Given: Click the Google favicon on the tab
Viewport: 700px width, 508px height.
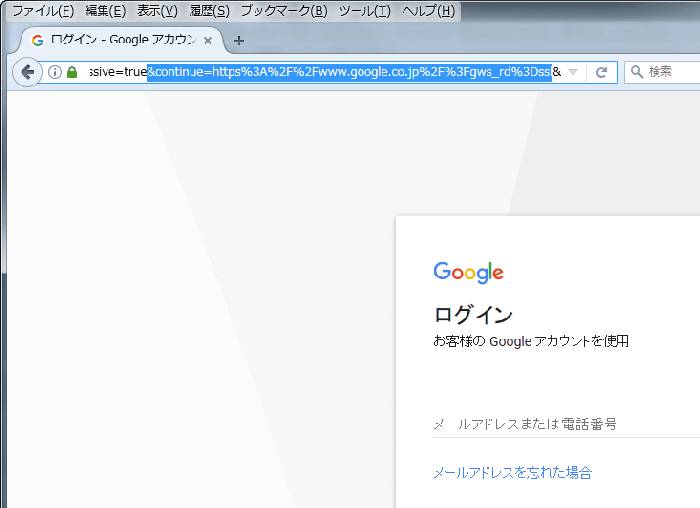Looking at the screenshot, I should click(38, 41).
